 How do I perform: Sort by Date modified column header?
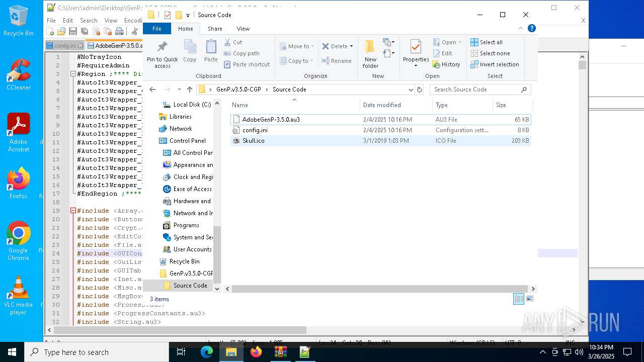[396, 105]
